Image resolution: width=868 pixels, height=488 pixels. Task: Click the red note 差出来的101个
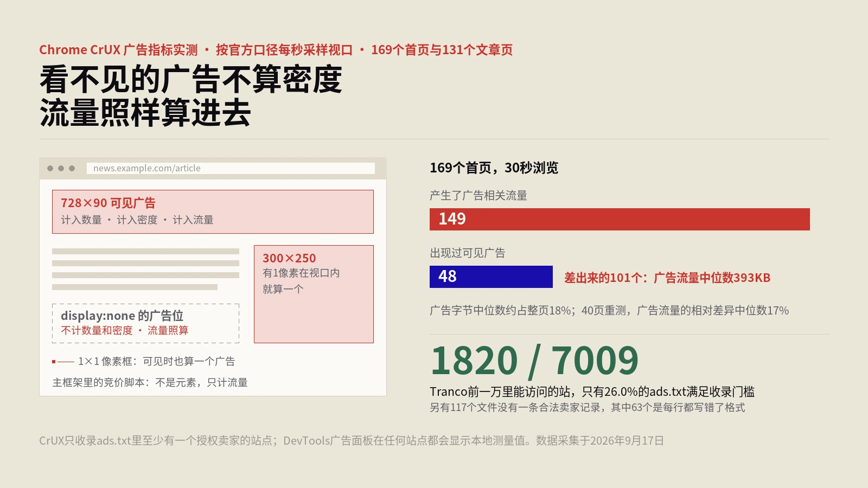[x=667, y=278]
